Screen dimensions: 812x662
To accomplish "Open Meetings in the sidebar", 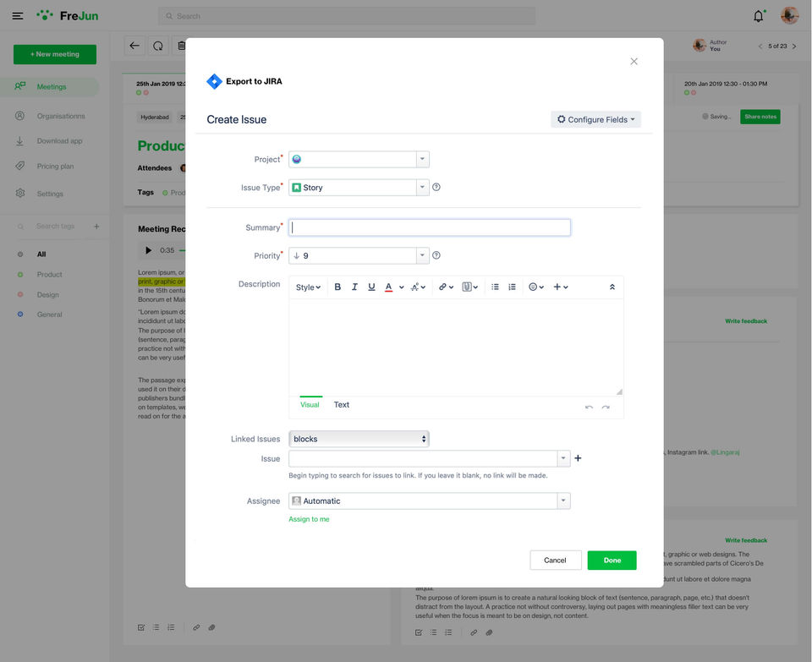I will (x=50, y=87).
